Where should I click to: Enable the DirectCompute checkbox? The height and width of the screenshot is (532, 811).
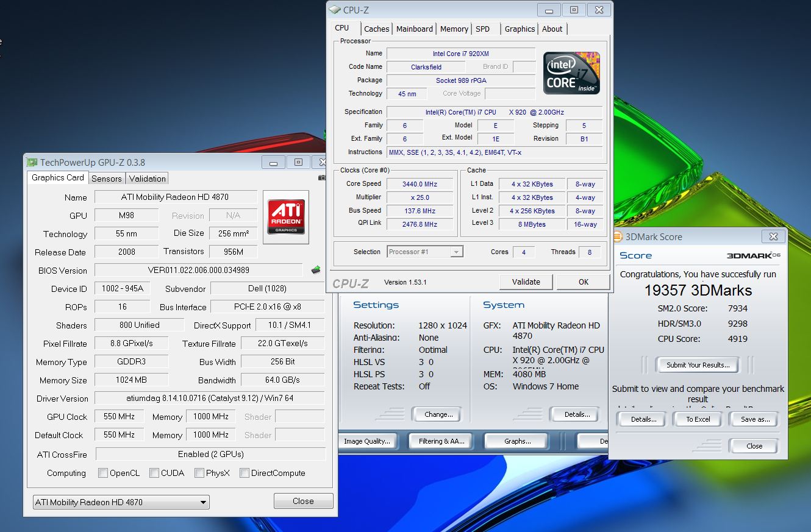pos(245,473)
